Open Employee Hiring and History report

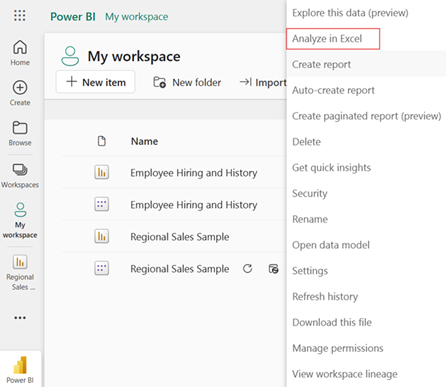[x=194, y=173]
